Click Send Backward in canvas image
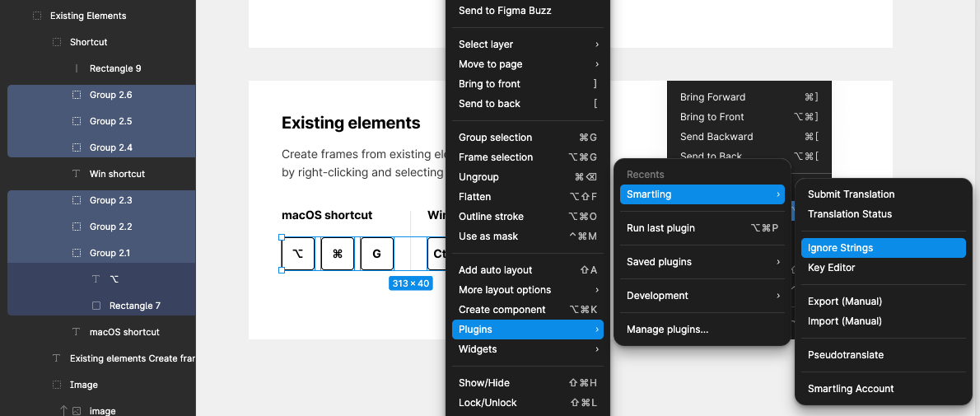The width and height of the screenshot is (980, 416). click(x=716, y=137)
